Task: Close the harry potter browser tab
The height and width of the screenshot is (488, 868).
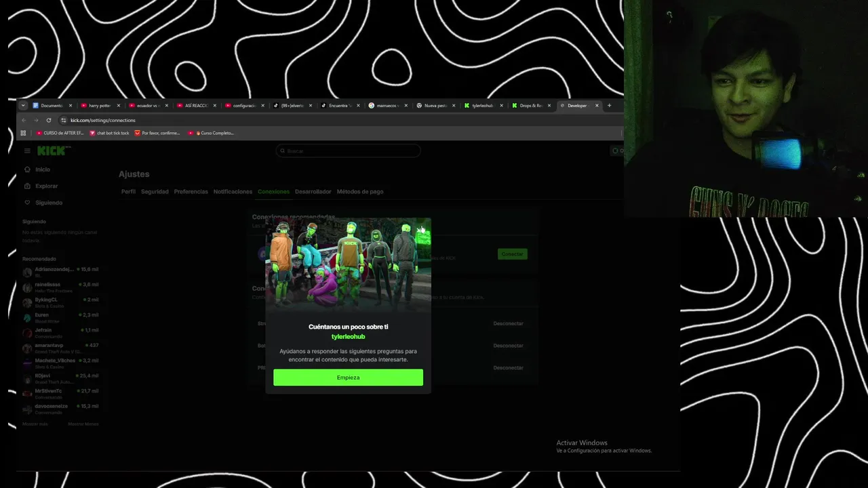Action: [118, 106]
